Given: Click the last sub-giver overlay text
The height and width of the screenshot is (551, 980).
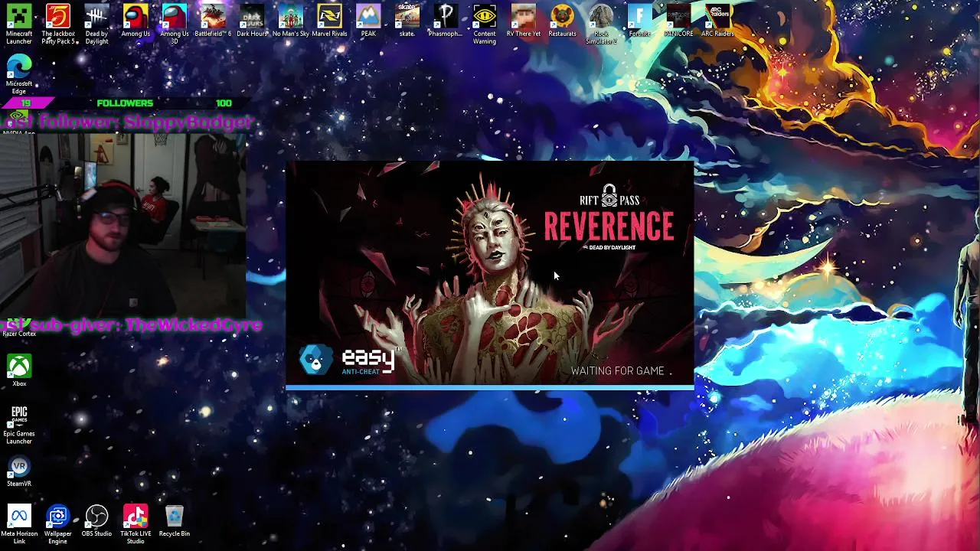Looking at the screenshot, I should [x=132, y=324].
